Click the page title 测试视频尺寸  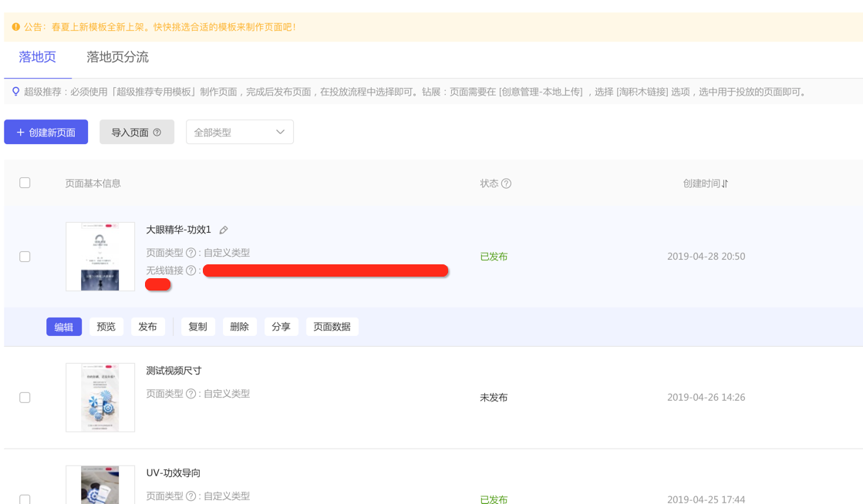174,371
